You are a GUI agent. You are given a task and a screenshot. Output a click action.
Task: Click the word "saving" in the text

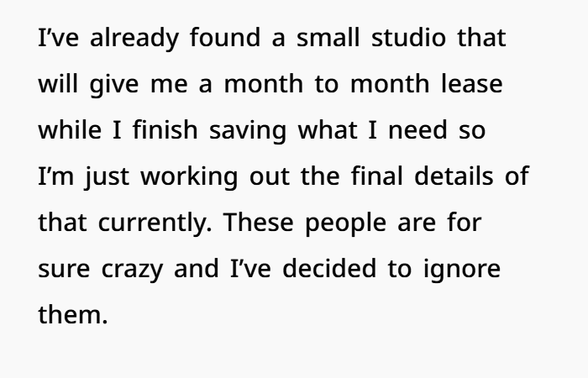pyautogui.click(x=248, y=131)
